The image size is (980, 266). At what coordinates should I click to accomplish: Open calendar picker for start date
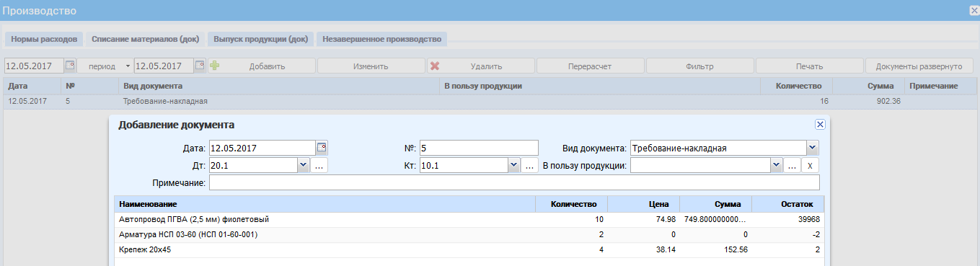pyautogui.click(x=70, y=66)
